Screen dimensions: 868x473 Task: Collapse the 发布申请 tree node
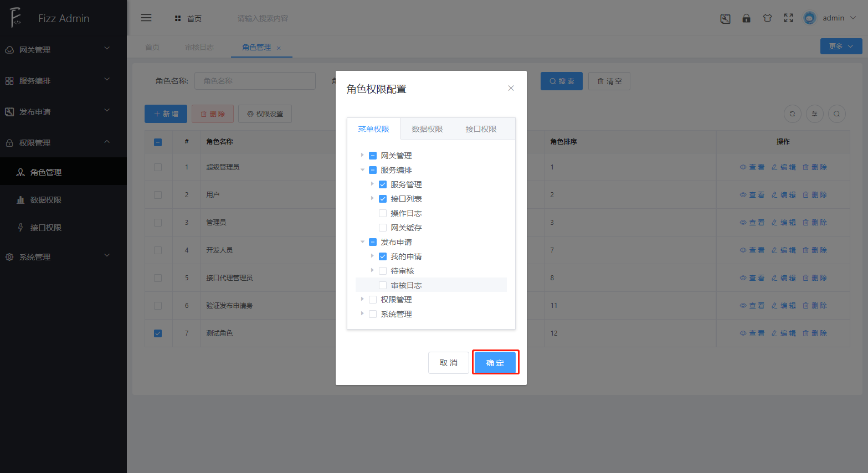[x=362, y=241]
